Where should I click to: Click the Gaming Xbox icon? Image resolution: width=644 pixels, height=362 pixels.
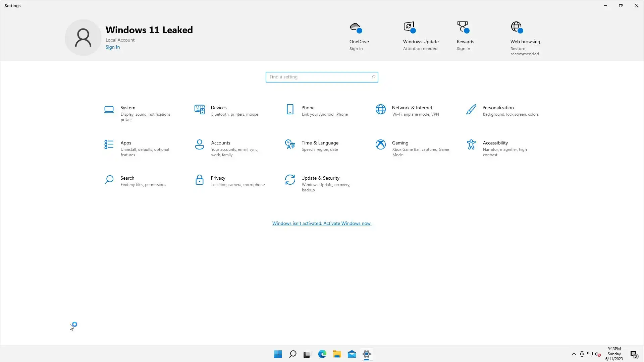pyautogui.click(x=381, y=145)
